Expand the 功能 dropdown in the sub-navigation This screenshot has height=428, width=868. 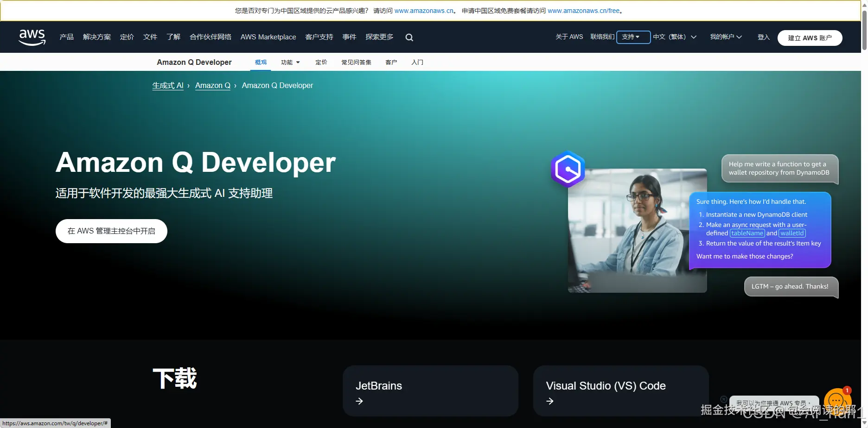coord(290,62)
